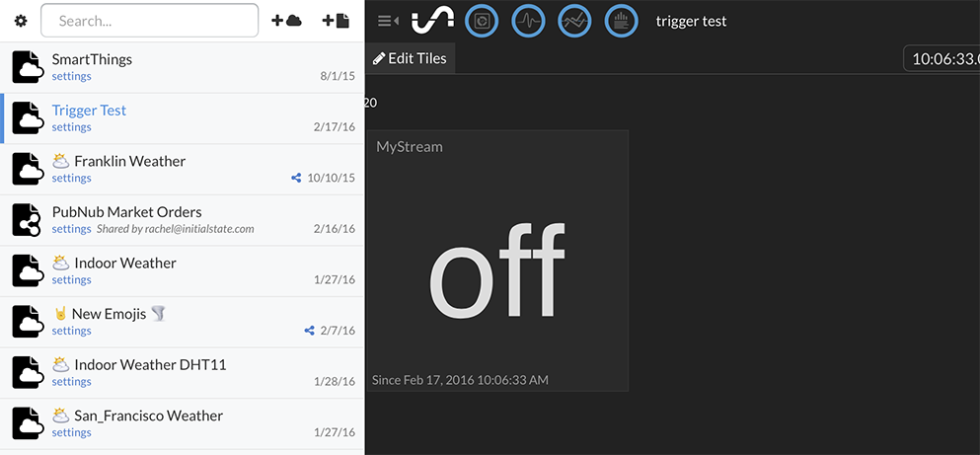
Task: Select the PubNub Market Orders bucket
Action: click(x=126, y=212)
